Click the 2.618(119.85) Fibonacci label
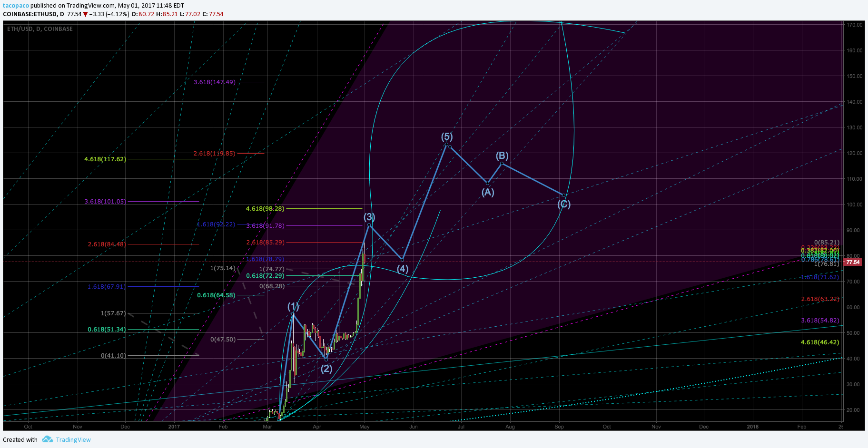The height and width of the screenshot is (448, 868). [x=214, y=154]
